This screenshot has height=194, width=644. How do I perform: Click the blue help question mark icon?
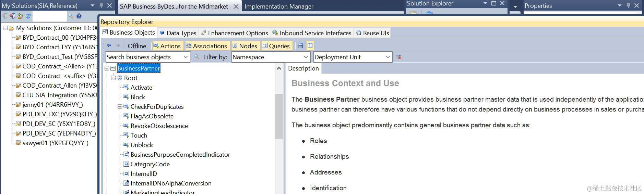[79, 16]
